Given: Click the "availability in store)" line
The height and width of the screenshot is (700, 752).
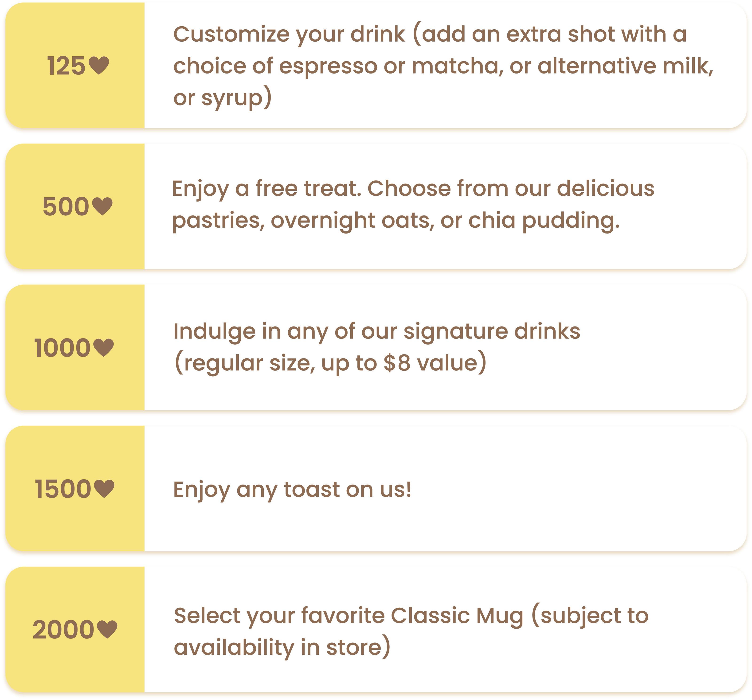Looking at the screenshot, I should pos(282,647).
